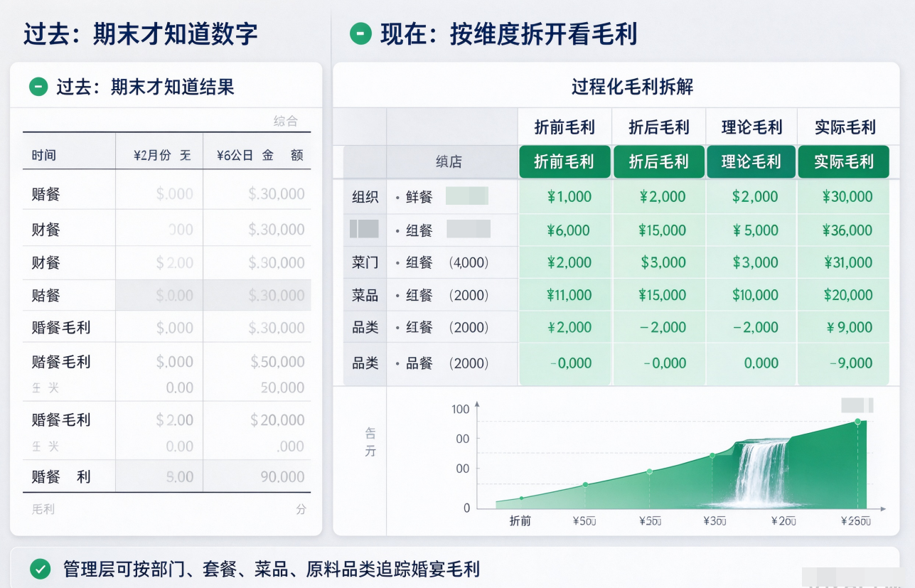915x588 pixels.
Task: Click the 时间 column header
Action: coord(43,155)
